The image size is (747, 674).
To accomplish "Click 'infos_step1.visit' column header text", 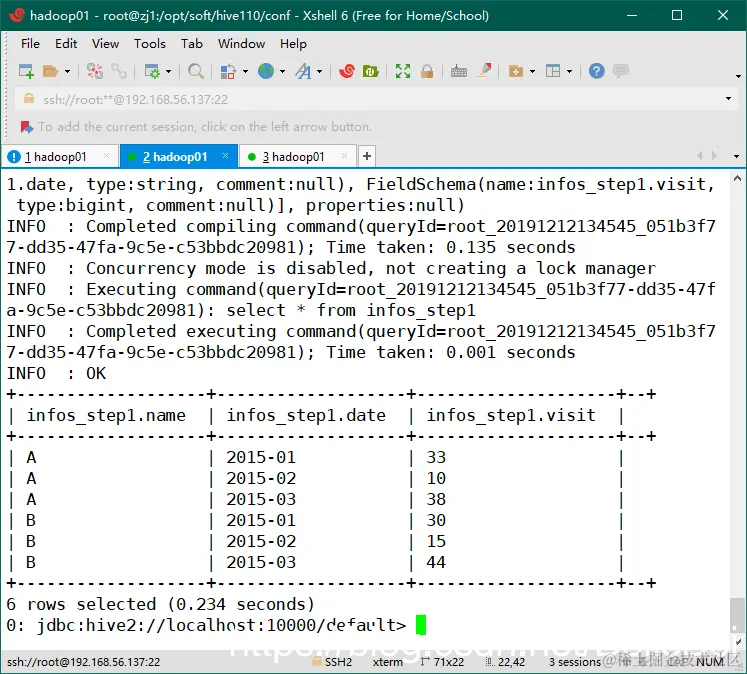I will tap(511, 415).
